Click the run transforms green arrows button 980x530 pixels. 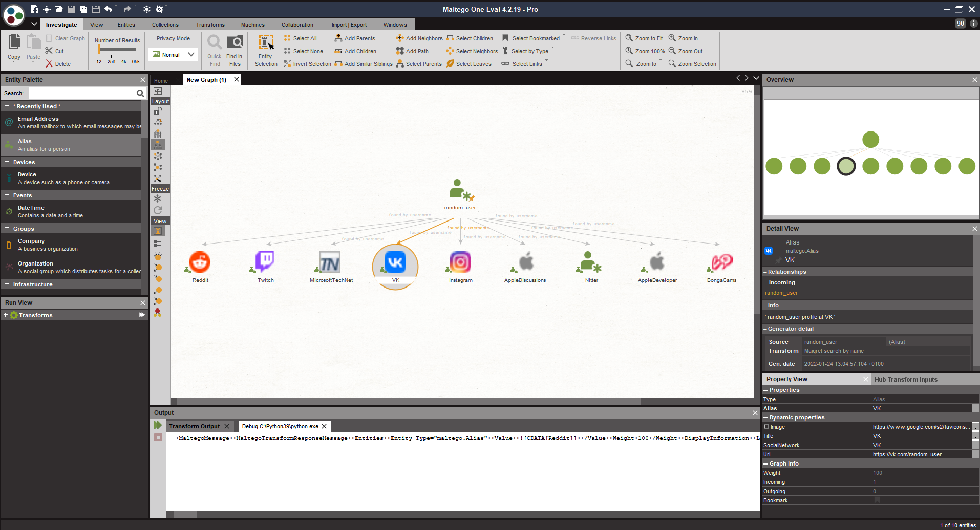coord(158,425)
